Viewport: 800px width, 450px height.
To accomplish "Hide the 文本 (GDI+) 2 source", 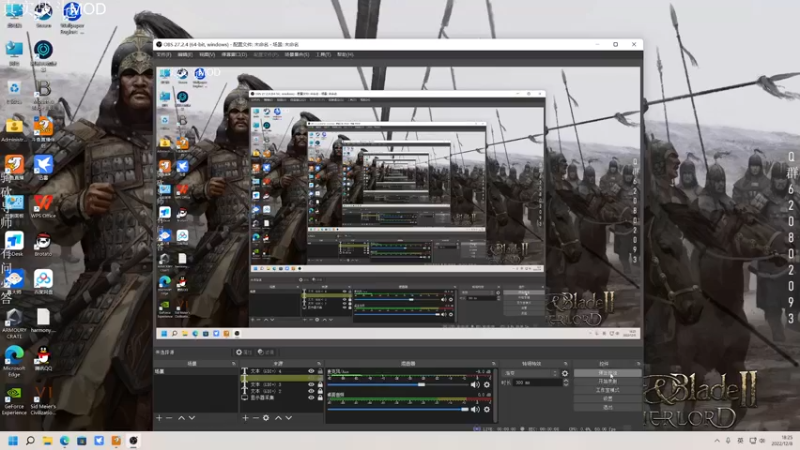I will 311,391.
